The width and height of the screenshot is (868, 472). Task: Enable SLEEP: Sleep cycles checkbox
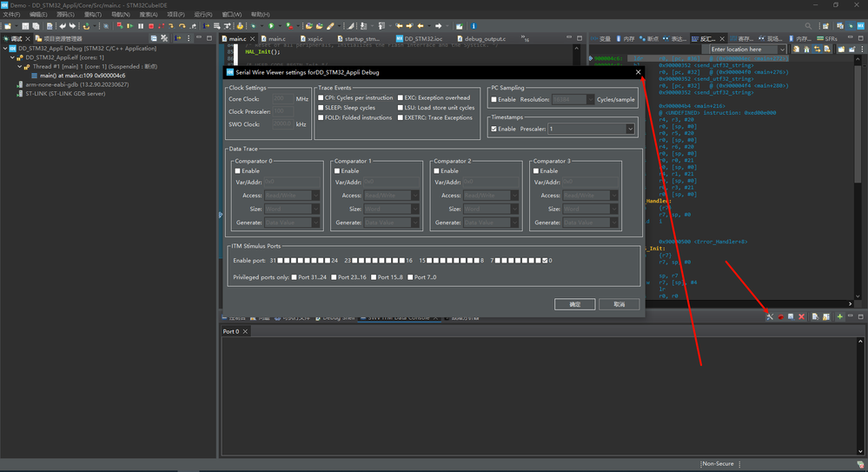pyautogui.click(x=321, y=108)
